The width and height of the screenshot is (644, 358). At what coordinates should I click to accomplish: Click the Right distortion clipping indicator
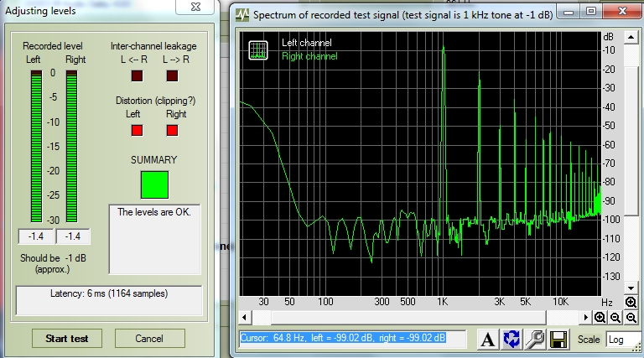point(172,130)
